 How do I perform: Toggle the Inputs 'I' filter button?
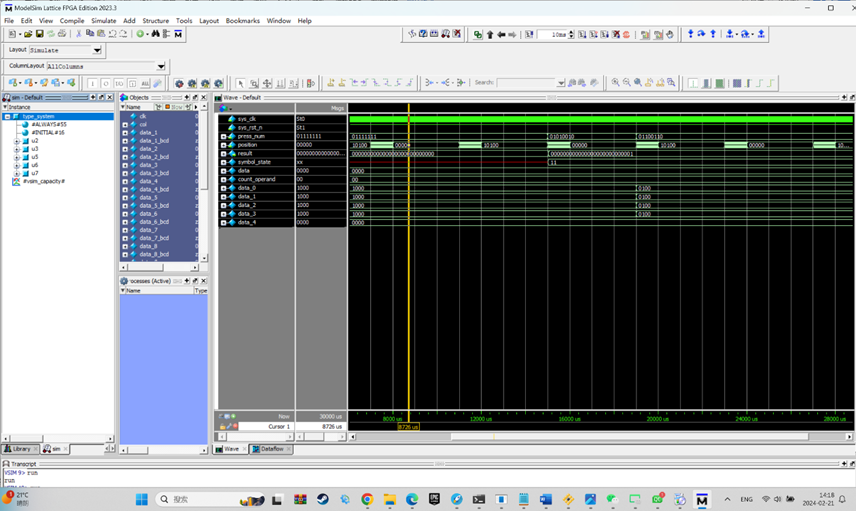point(92,83)
